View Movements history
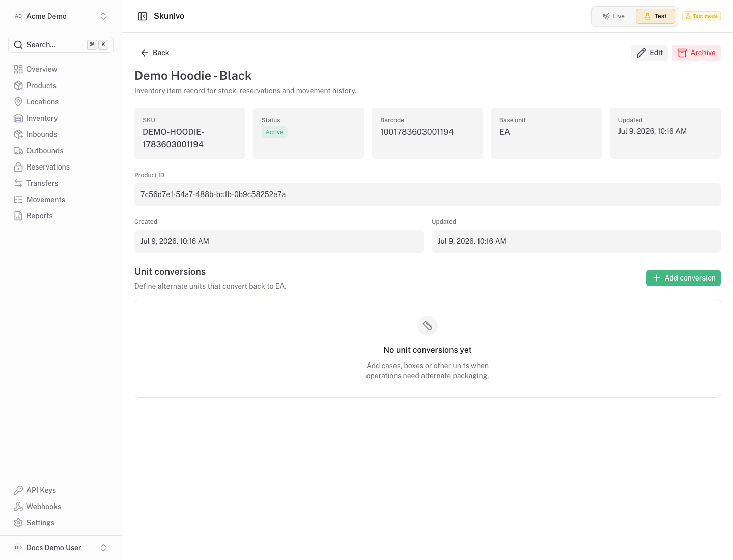 click(x=61, y=200)
